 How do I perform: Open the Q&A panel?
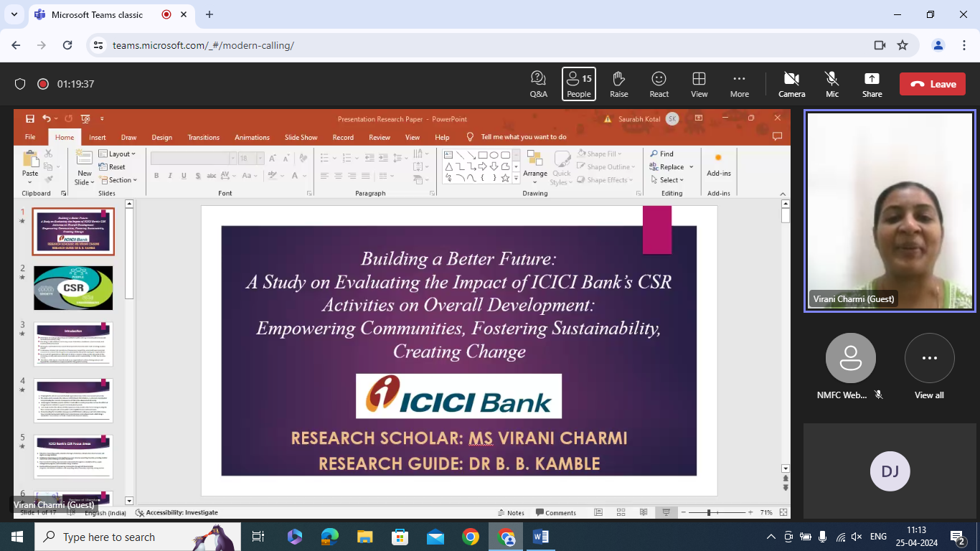click(538, 84)
